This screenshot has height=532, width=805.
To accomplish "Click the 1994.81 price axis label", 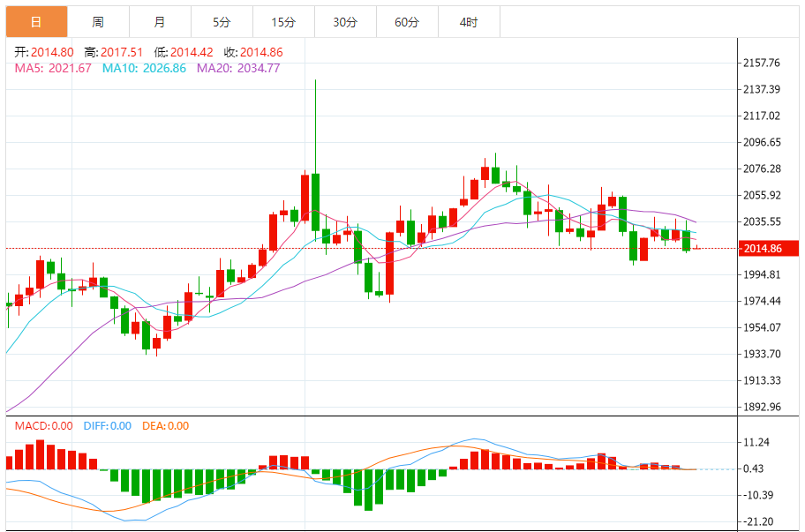I will 762,274.
